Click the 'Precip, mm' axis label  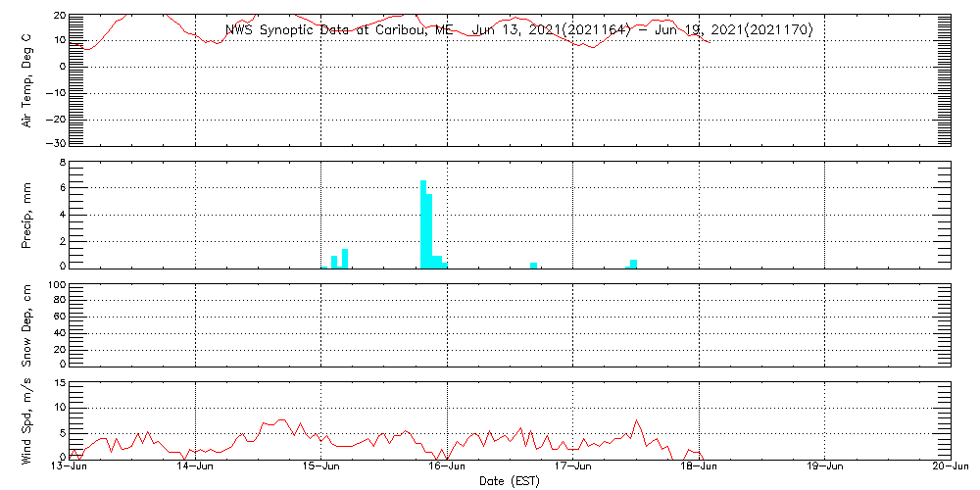[x=27, y=214]
